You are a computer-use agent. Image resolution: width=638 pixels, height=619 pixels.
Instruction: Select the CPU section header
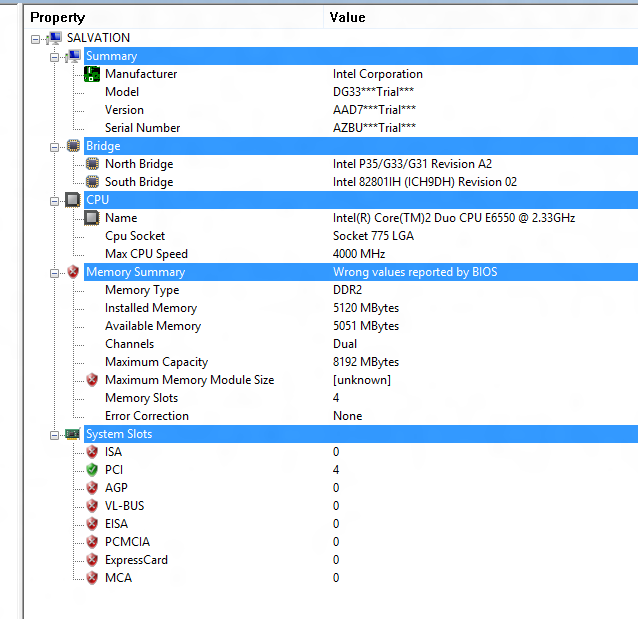[361, 200]
